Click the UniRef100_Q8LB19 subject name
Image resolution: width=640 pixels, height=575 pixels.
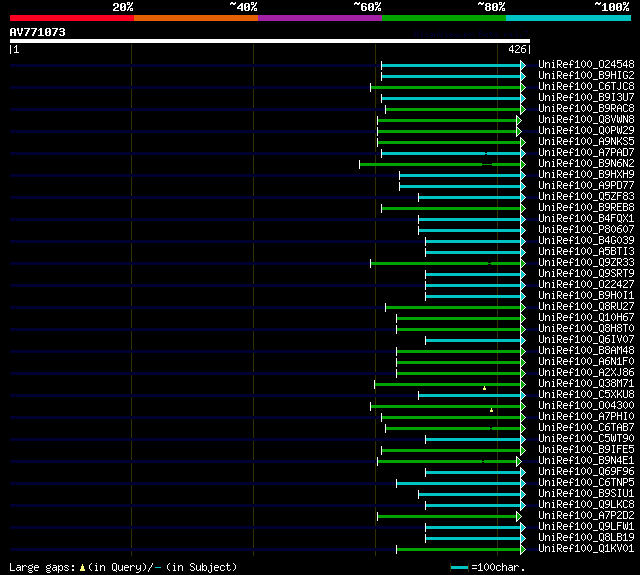586,538
